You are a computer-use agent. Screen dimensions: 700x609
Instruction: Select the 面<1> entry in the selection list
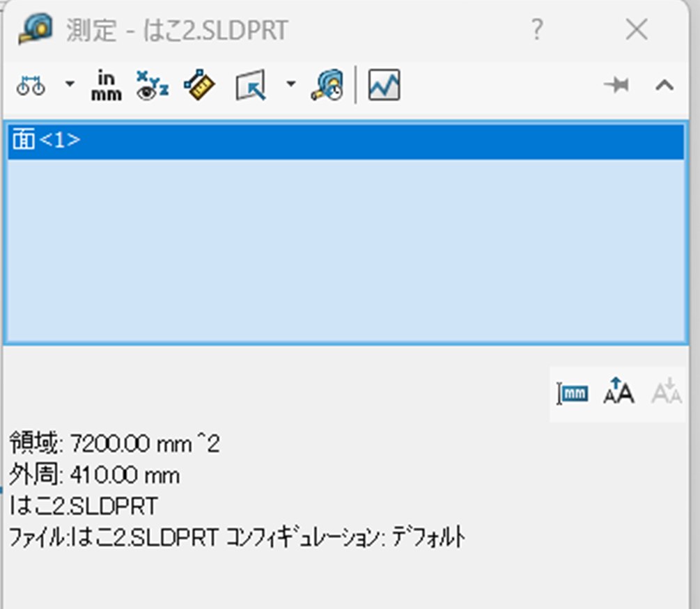coord(346,141)
